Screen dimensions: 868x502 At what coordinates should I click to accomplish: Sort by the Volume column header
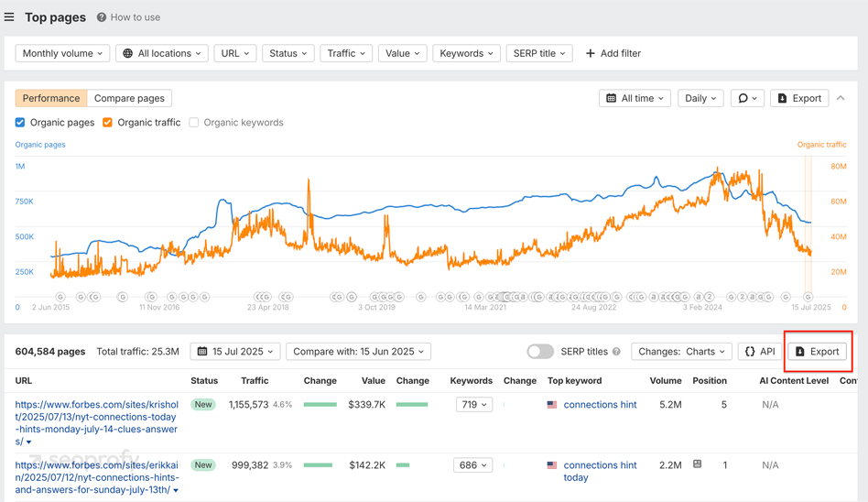[666, 381]
